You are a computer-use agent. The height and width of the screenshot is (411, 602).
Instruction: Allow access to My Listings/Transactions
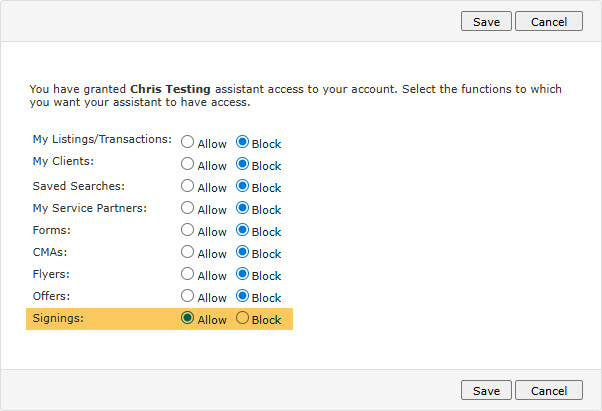[x=188, y=143]
